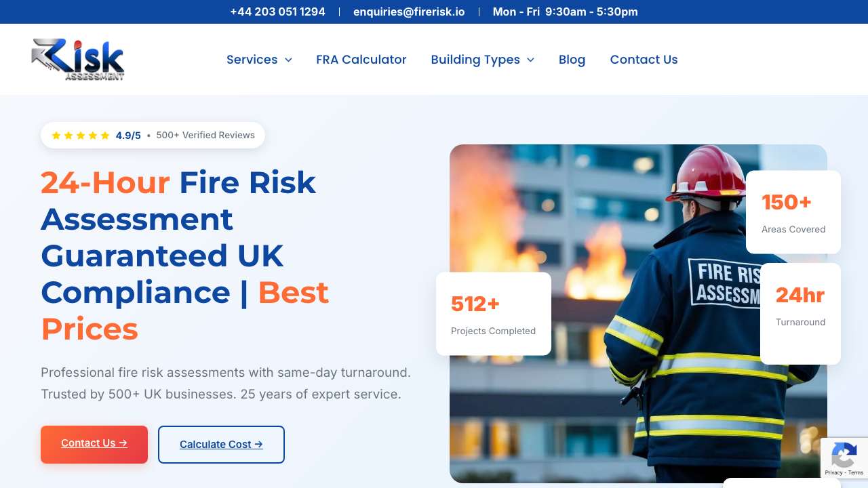
Task: Expand the Services dropdown chevron
Action: coord(288,60)
